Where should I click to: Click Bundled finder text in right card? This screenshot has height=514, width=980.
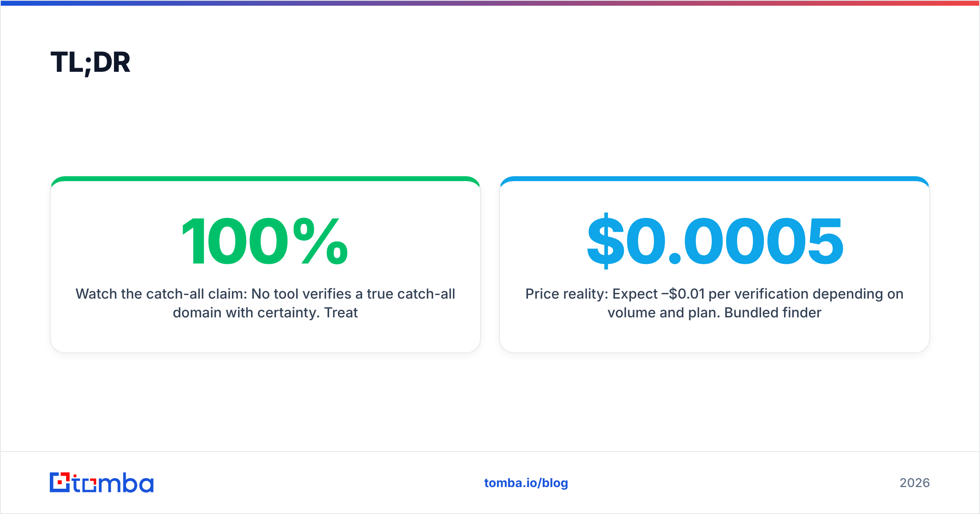773,313
